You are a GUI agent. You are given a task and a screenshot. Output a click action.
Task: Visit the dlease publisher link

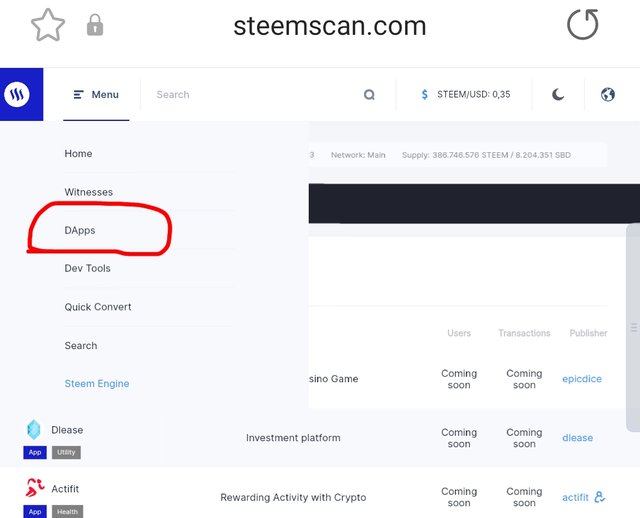click(x=577, y=438)
